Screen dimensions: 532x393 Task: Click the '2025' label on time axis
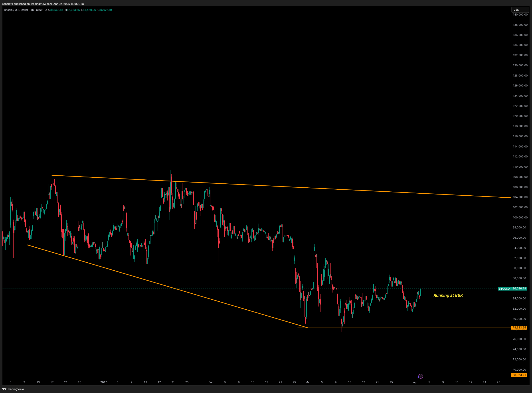pos(104,382)
